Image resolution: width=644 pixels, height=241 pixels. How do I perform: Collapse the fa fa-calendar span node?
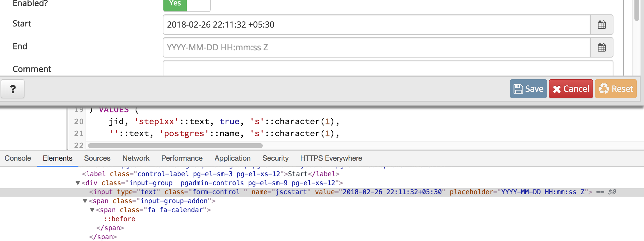tap(92, 210)
